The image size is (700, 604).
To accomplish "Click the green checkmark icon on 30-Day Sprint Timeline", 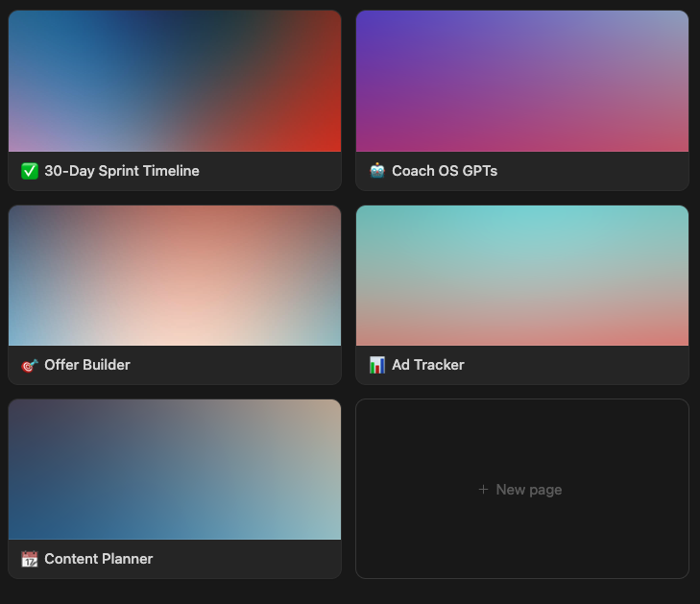I will pos(30,171).
